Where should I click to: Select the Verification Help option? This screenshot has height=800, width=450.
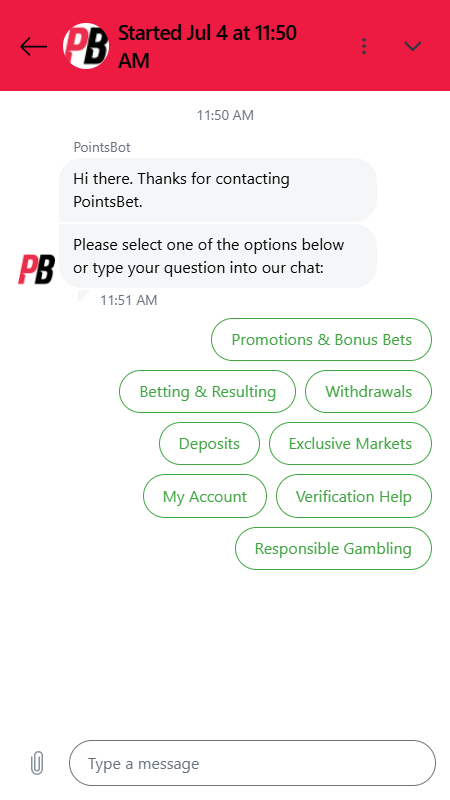click(354, 496)
